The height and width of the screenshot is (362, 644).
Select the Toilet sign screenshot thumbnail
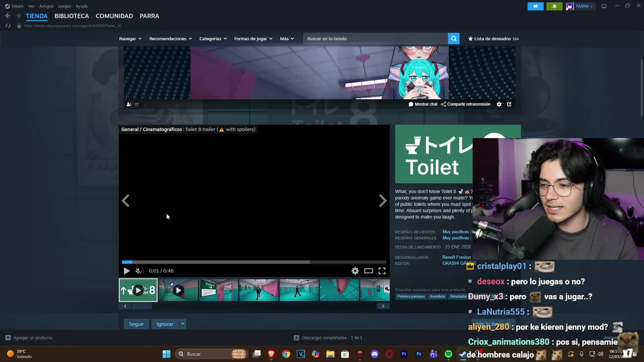[x=218, y=290]
